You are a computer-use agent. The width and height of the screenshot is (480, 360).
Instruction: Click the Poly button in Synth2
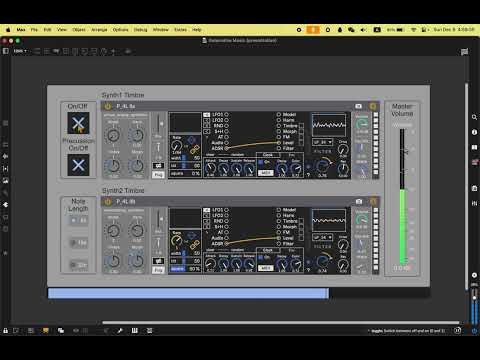tap(158, 270)
